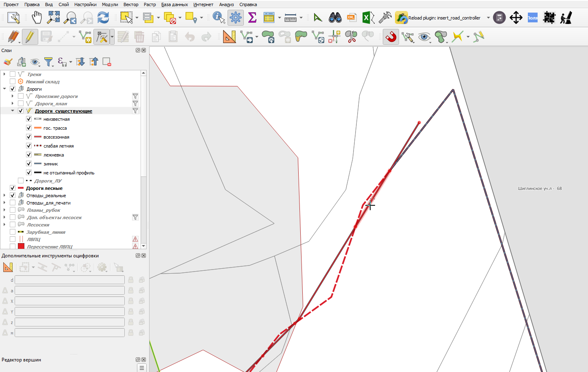
Task: Open the Excel export icon
Action: click(x=368, y=17)
